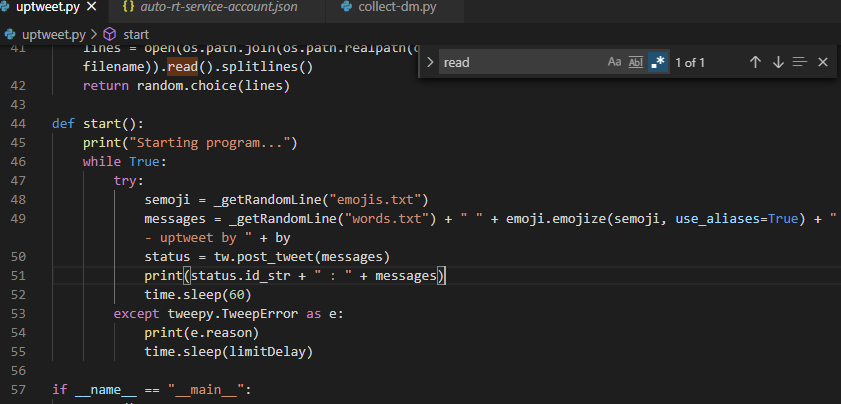The height and width of the screenshot is (404, 841).
Task: Click 'return random.choice(lines)' line
Action: coord(186,86)
